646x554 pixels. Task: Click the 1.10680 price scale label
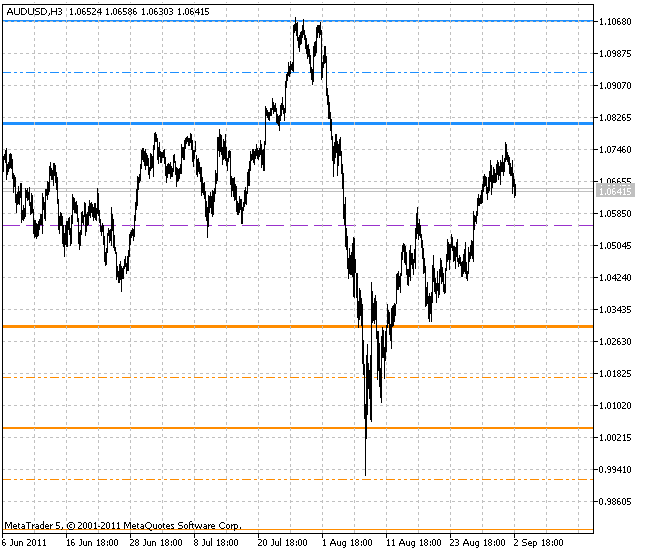coord(615,21)
